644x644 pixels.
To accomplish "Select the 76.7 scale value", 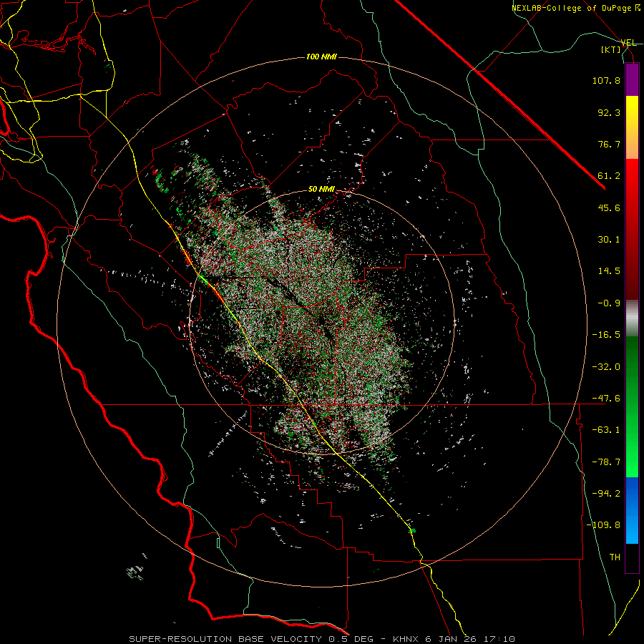I will pos(609,144).
